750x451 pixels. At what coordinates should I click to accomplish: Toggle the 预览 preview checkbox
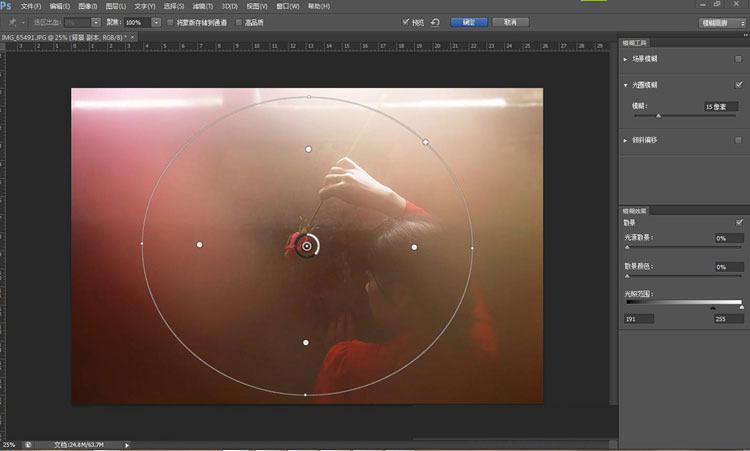click(x=406, y=21)
